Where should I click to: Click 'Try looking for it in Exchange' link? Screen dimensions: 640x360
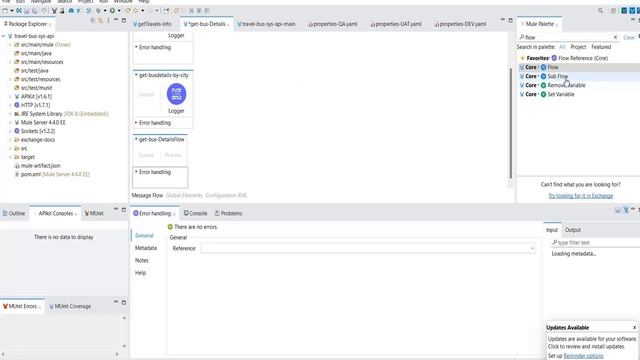tap(580, 196)
